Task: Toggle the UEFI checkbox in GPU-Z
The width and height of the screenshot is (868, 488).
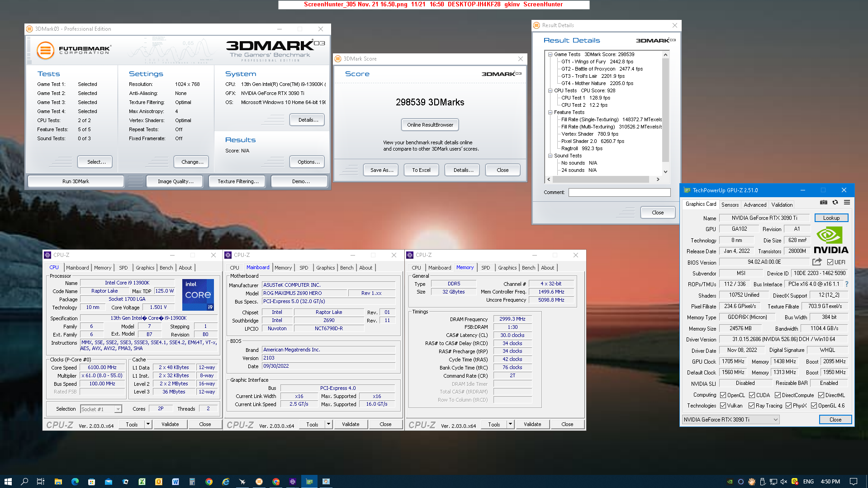Action: pyautogui.click(x=830, y=262)
